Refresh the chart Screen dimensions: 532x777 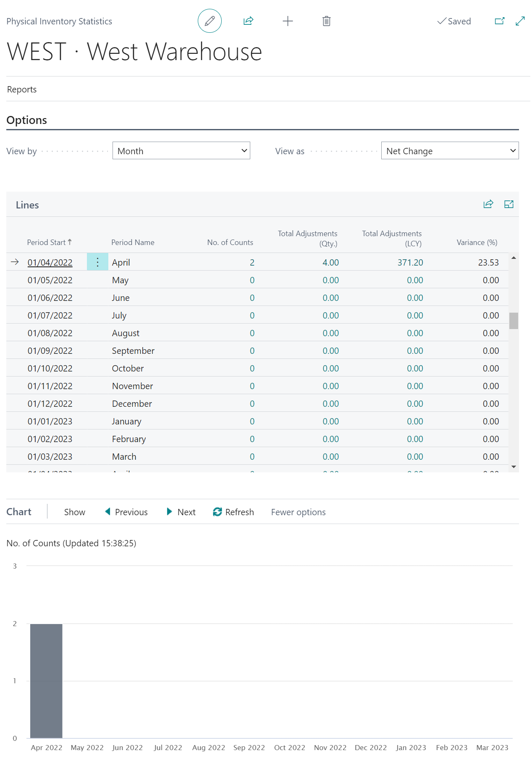pos(233,512)
